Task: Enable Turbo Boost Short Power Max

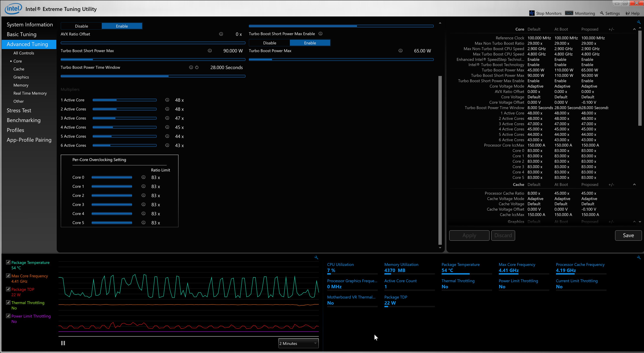Action: (x=310, y=43)
